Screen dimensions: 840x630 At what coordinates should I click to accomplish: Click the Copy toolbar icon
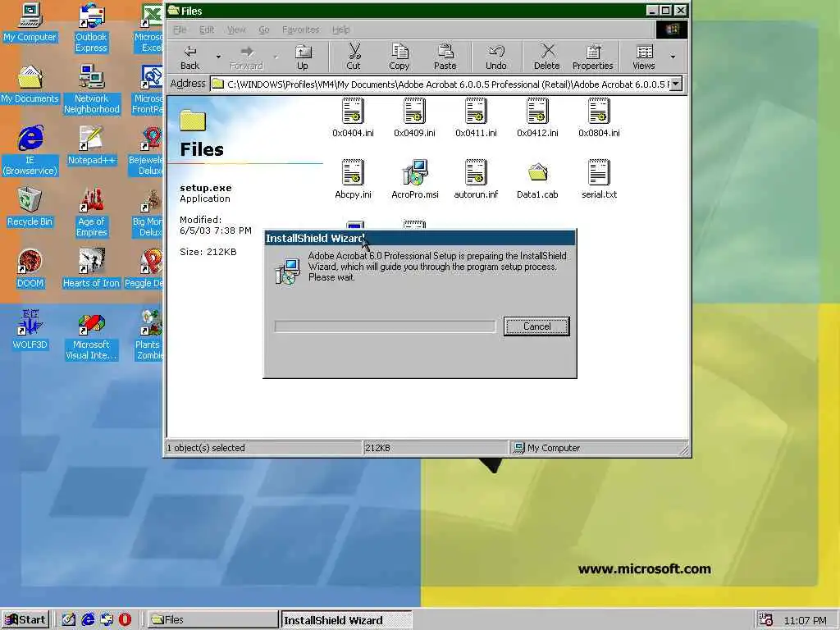399,57
